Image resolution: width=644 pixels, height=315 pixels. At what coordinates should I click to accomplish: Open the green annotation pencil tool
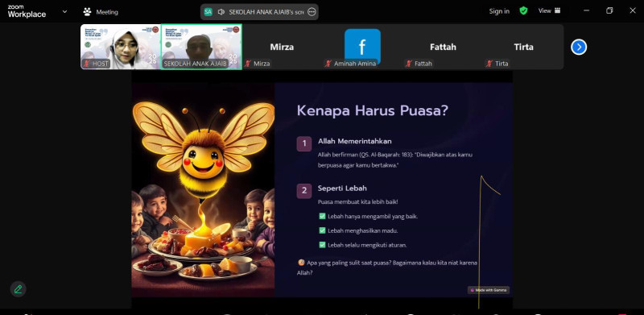click(x=18, y=289)
